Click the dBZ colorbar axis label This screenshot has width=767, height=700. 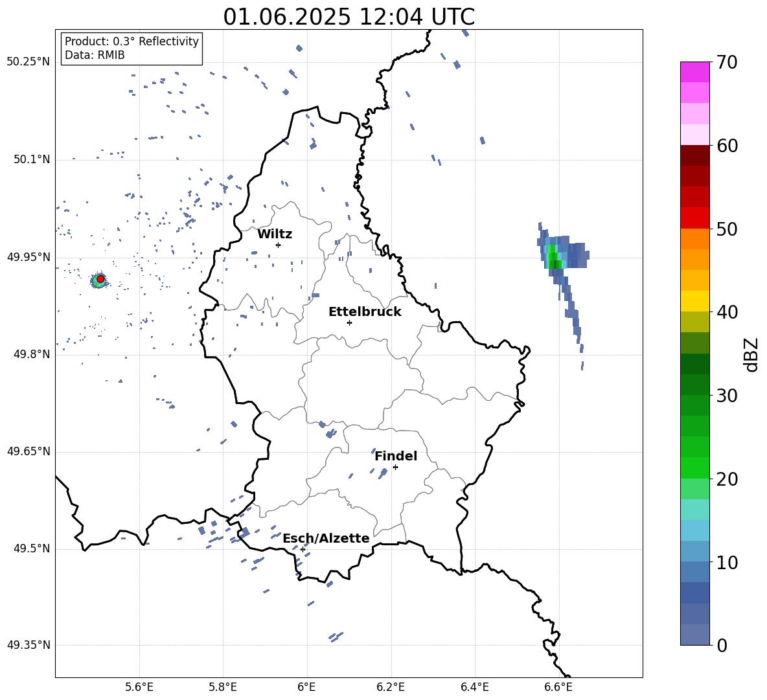[751, 354]
